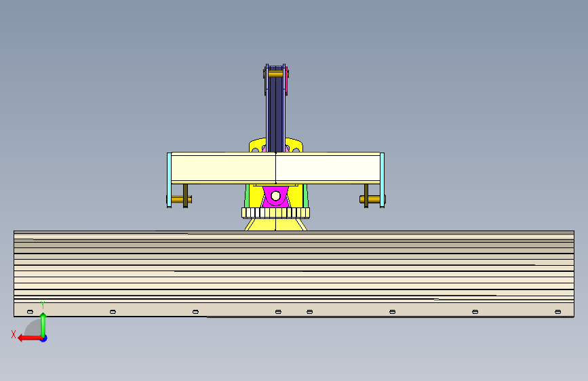Select the yellow conical base below gear
This screenshot has width=588, height=381.
275,224
